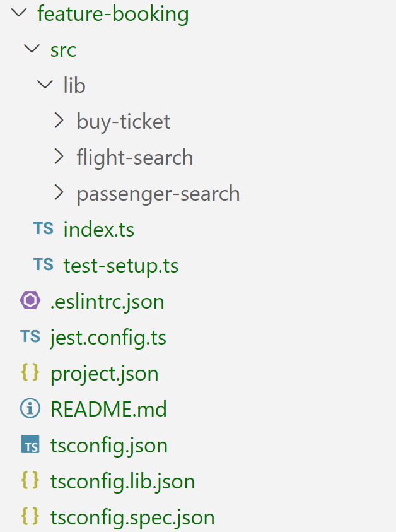Expand the flight-search folder chevron

[x=59, y=157]
